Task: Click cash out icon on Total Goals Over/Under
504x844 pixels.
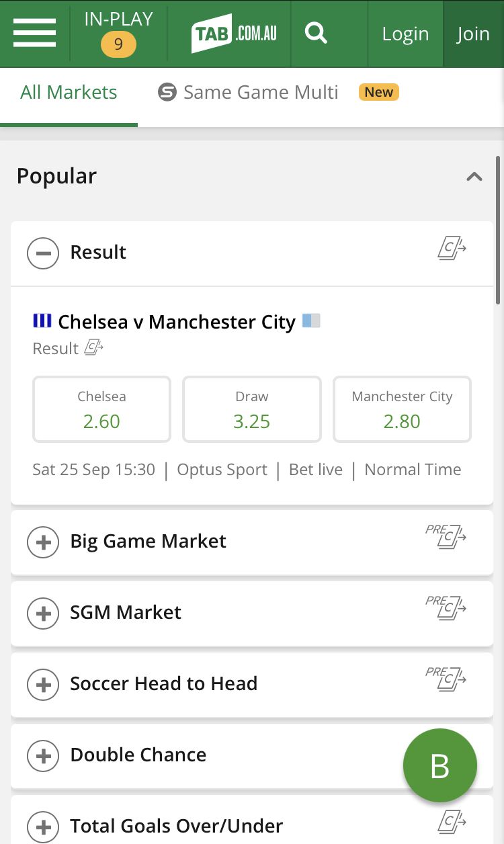Action: tap(452, 821)
